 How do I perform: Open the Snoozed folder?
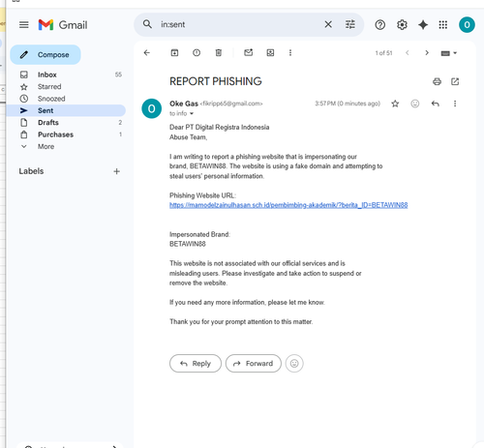66,99
